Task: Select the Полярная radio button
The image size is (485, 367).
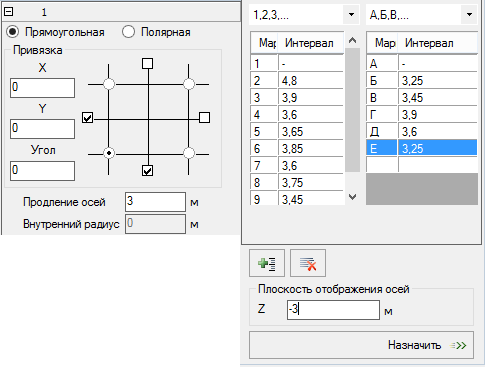Action: coord(128,32)
